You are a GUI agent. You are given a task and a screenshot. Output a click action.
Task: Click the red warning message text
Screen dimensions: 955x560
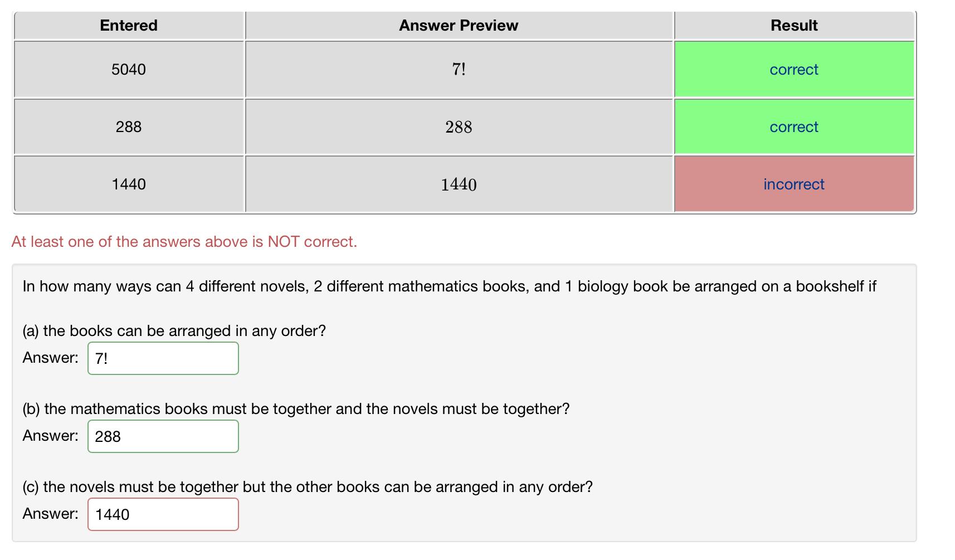(x=184, y=241)
